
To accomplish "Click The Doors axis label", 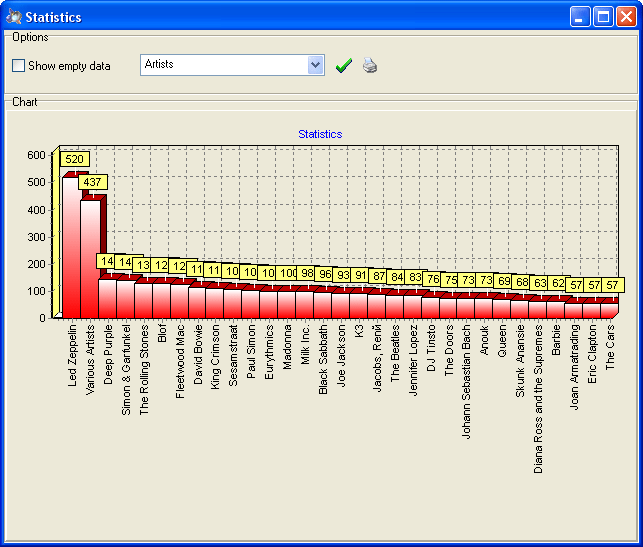I will (x=449, y=350).
